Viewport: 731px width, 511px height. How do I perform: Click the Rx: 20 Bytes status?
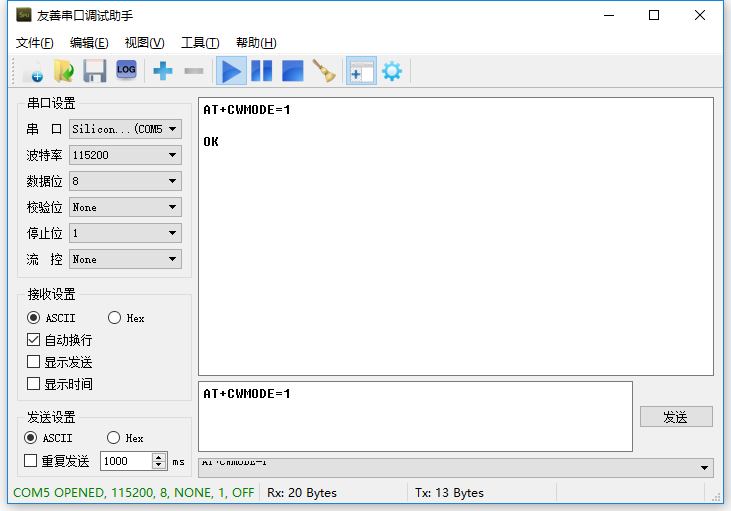tap(302, 493)
